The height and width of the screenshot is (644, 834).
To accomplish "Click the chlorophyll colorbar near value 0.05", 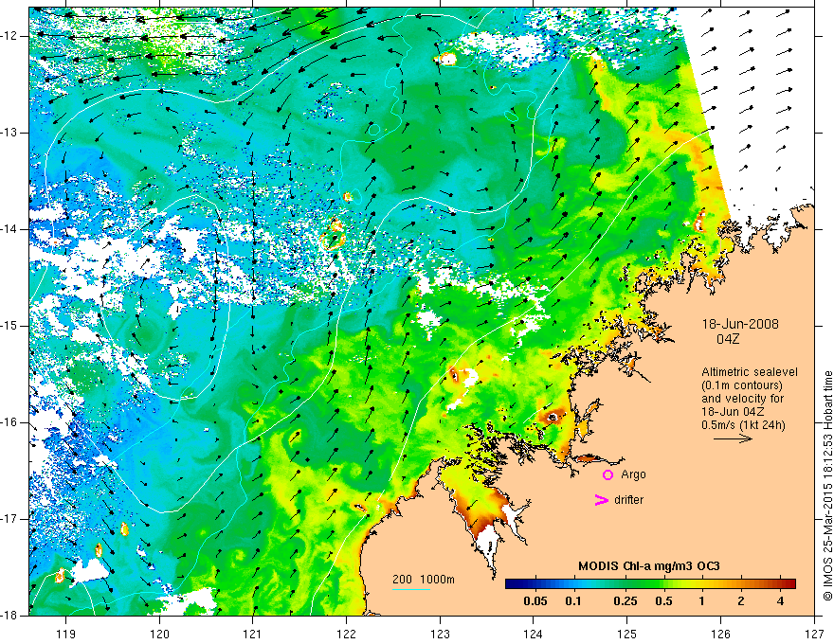I will (535, 583).
